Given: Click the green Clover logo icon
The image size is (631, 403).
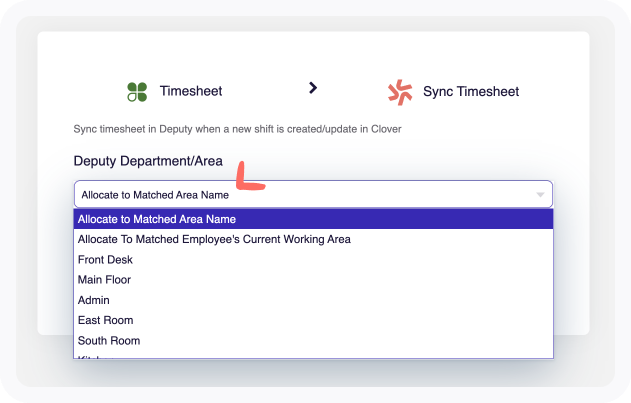Looking at the screenshot, I should (137, 92).
